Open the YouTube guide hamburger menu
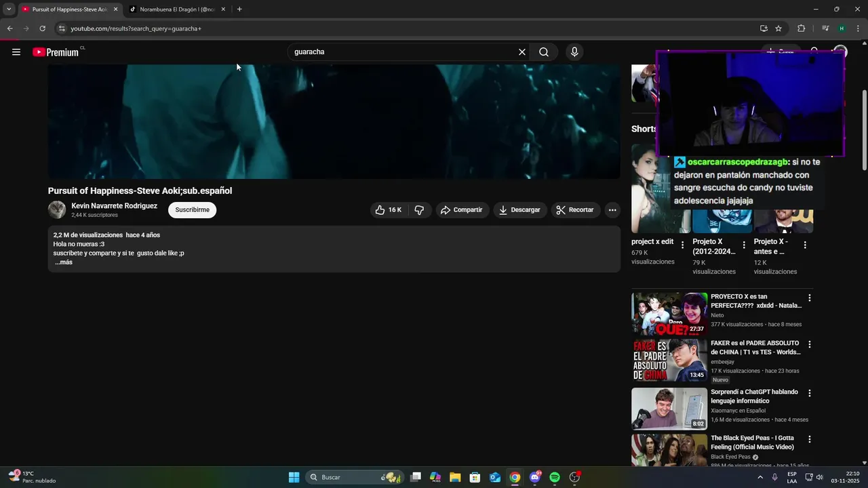Screen dimensions: 868x488 click(x=16, y=52)
